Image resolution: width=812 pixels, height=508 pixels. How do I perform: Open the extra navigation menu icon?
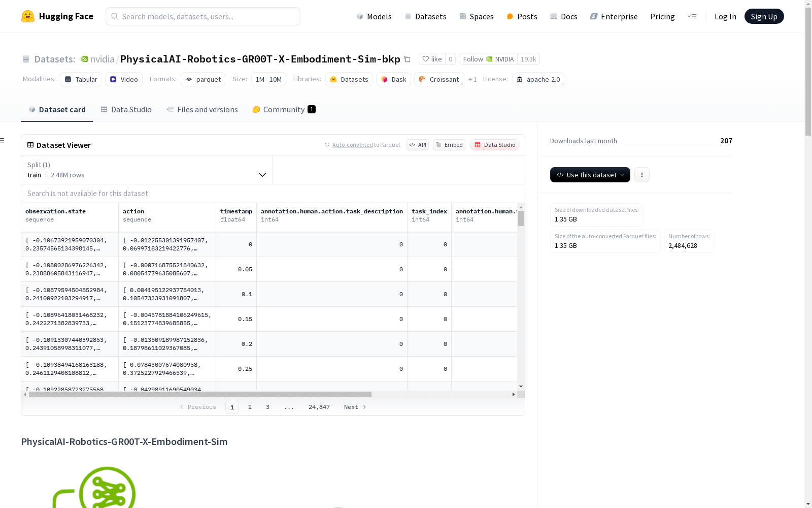(x=692, y=16)
